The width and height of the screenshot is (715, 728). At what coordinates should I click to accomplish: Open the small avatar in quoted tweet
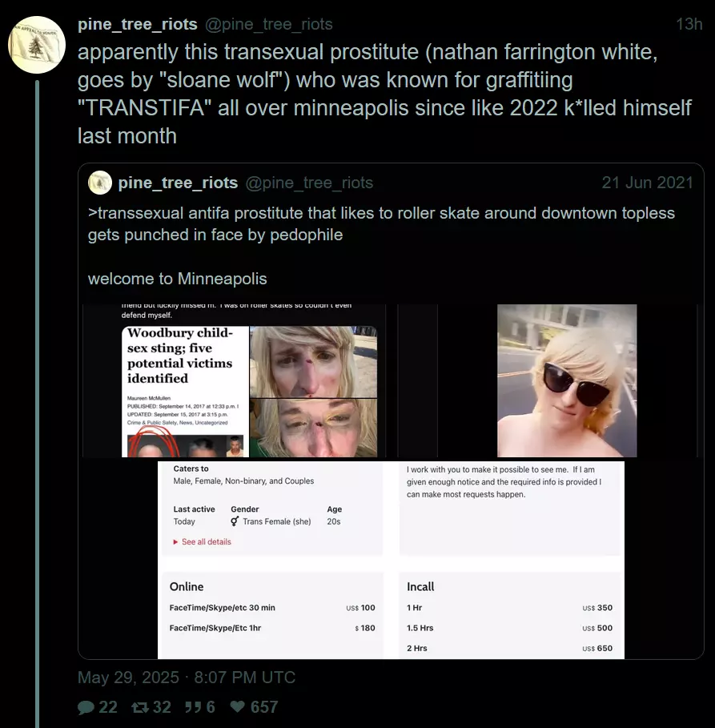pyautogui.click(x=100, y=183)
